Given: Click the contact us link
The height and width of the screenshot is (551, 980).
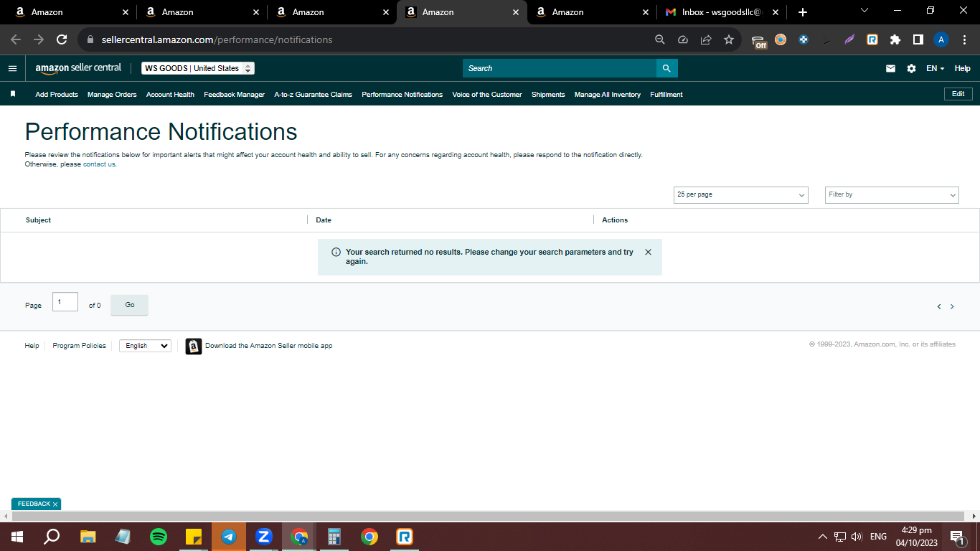Looking at the screenshot, I should click(x=99, y=164).
